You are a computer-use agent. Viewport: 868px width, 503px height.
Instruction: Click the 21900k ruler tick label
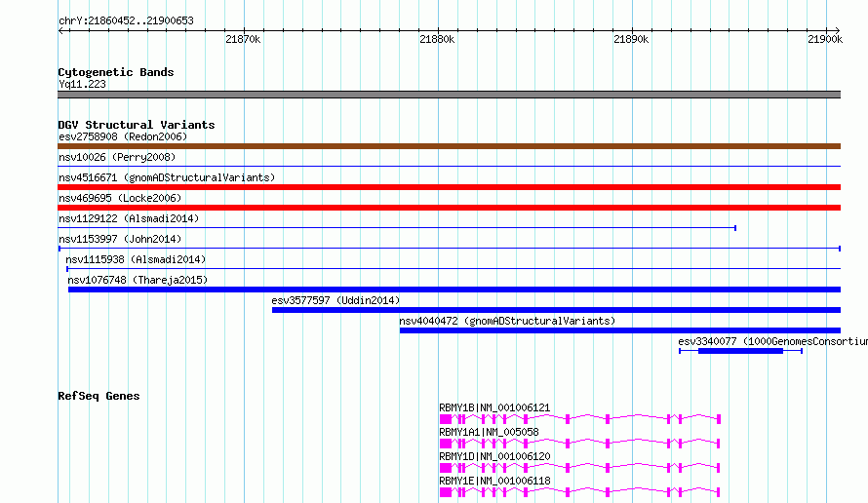pyautogui.click(x=825, y=39)
